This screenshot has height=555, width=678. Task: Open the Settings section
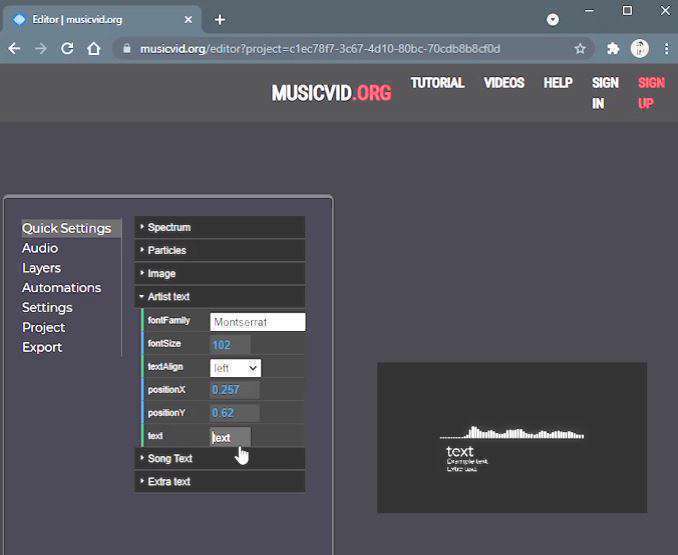[x=47, y=308]
